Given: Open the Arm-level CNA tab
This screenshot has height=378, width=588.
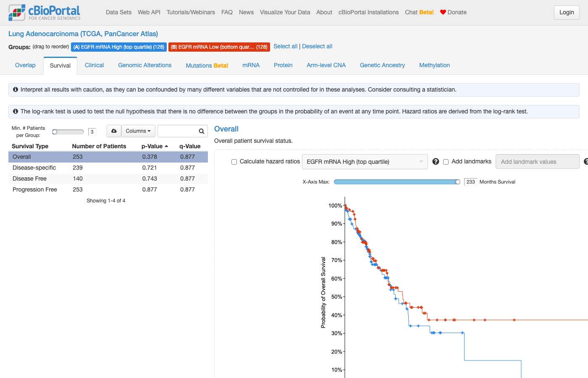Looking at the screenshot, I should click(326, 65).
